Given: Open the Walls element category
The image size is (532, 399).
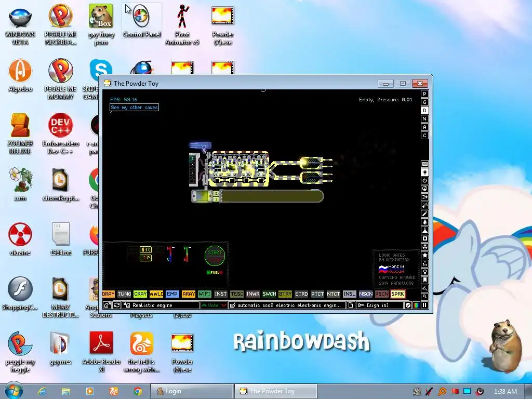Looking at the screenshot, I should pos(424,164).
